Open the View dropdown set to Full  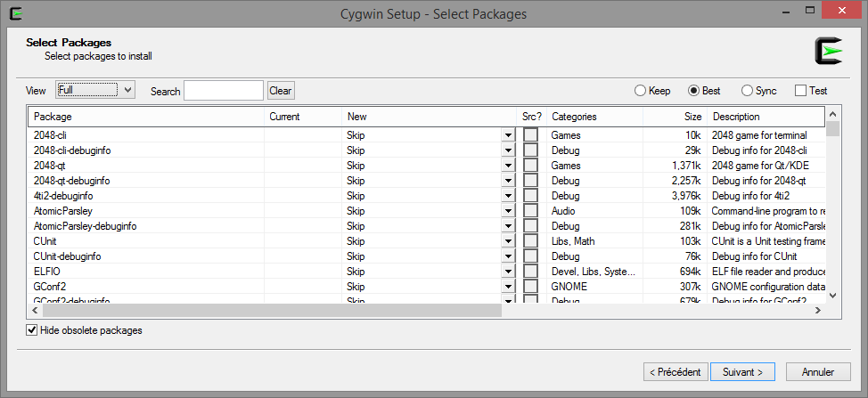(95, 90)
